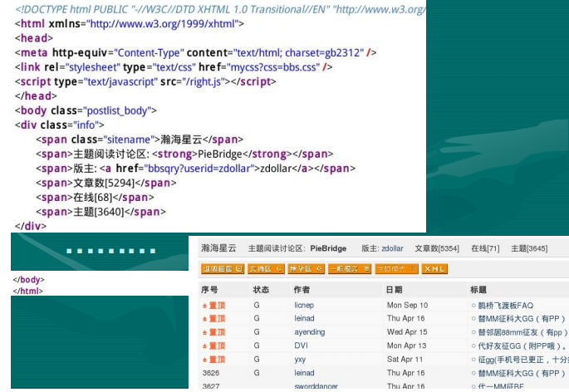The image size is (569, 392).
Task: Click the xmlns URL in the html tag
Action: coord(164,23)
